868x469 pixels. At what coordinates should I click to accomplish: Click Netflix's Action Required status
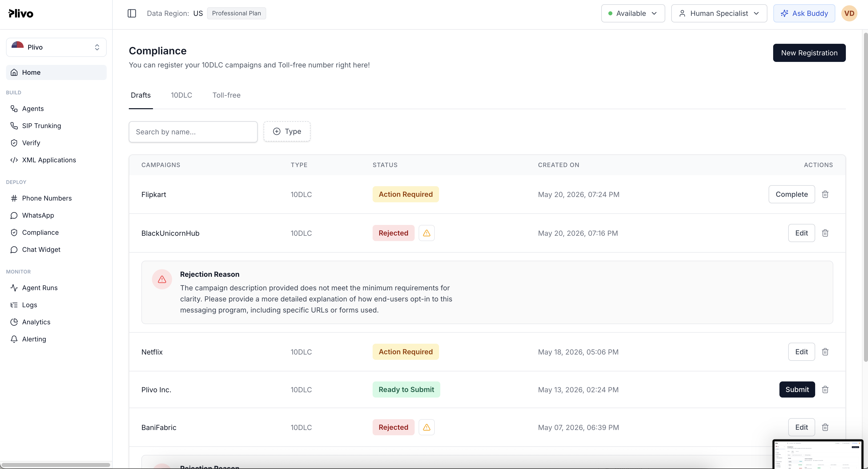pyautogui.click(x=406, y=352)
